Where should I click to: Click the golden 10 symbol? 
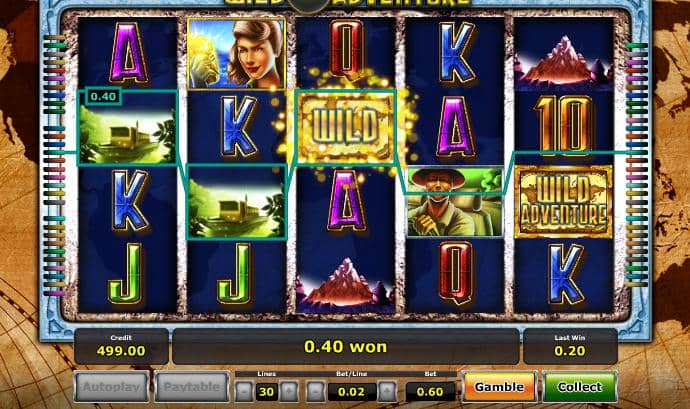[563, 126]
